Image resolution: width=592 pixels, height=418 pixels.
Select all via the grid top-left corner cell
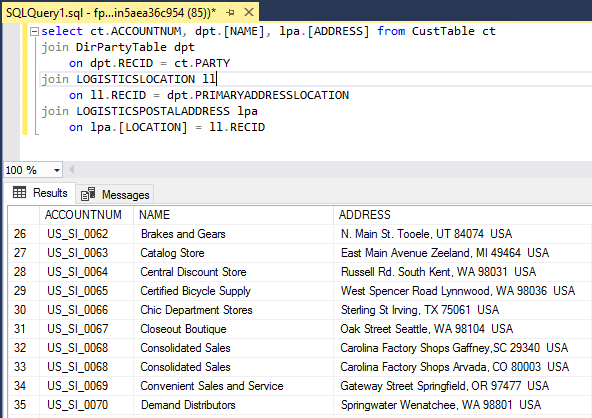[24, 215]
